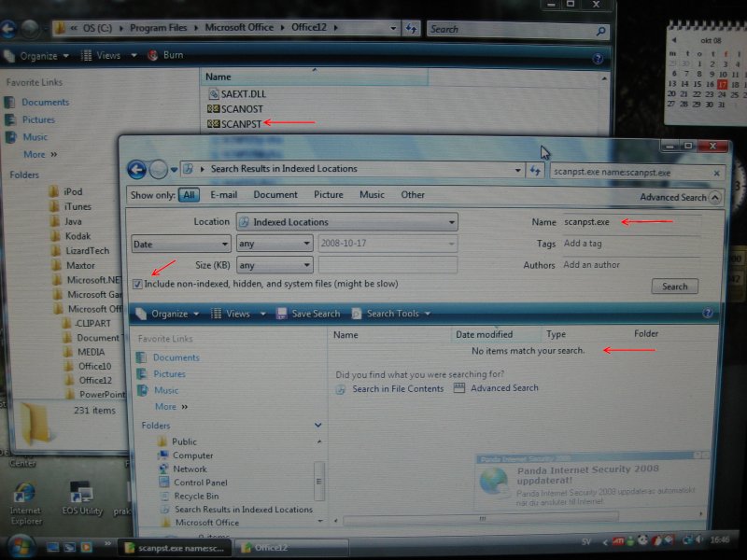Open the Organize menu in search window

coord(168,314)
